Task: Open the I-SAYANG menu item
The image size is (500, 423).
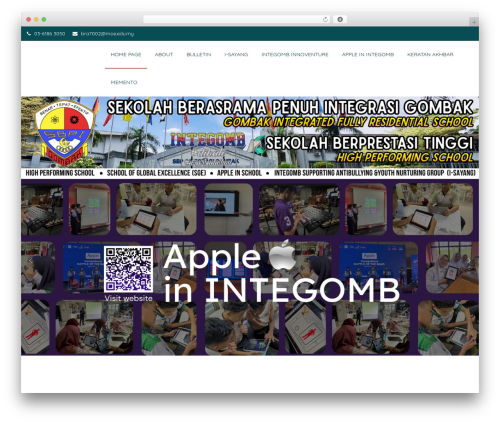Action: tap(236, 54)
